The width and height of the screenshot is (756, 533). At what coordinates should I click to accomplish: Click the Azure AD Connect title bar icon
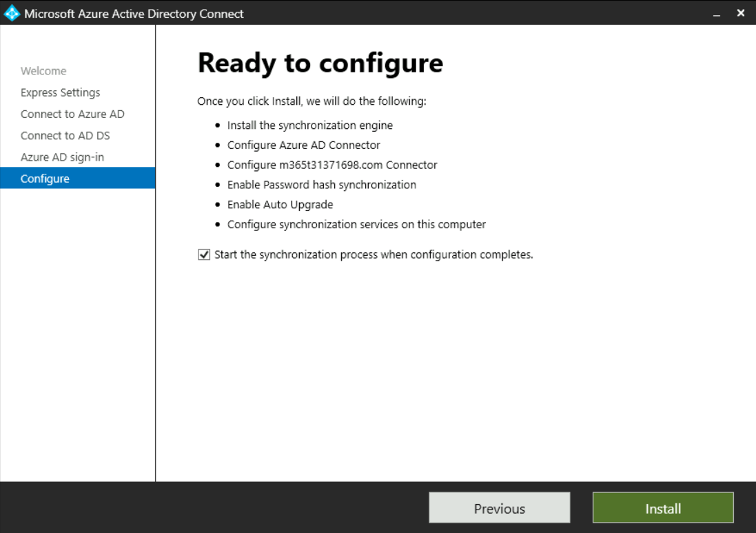pos(12,13)
